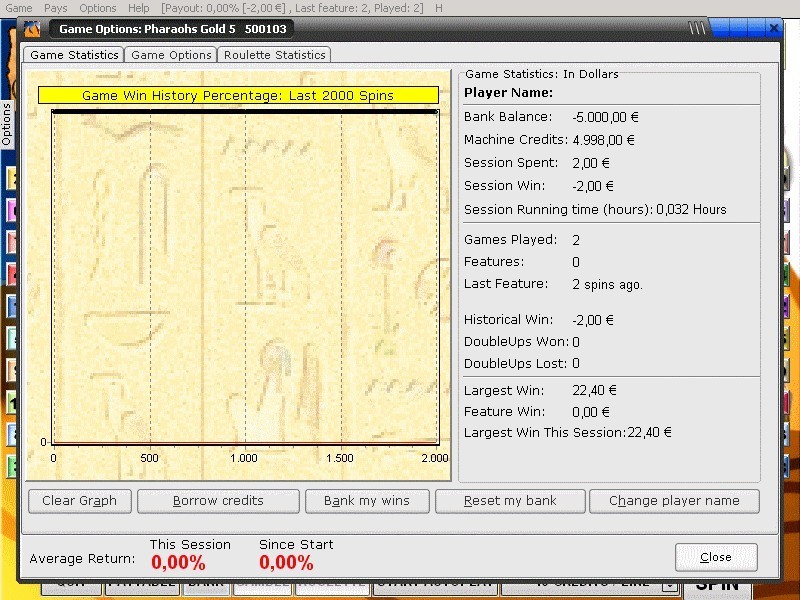This screenshot has width=800, height=600.
Task: Click the DoubleUps Won value 0
Action: [x=576, y=342]
